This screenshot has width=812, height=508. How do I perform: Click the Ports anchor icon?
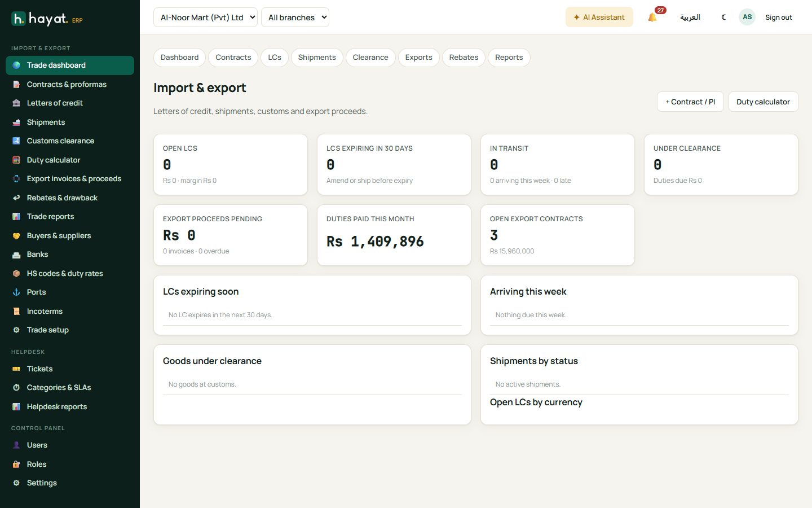(x=16, y=292)
